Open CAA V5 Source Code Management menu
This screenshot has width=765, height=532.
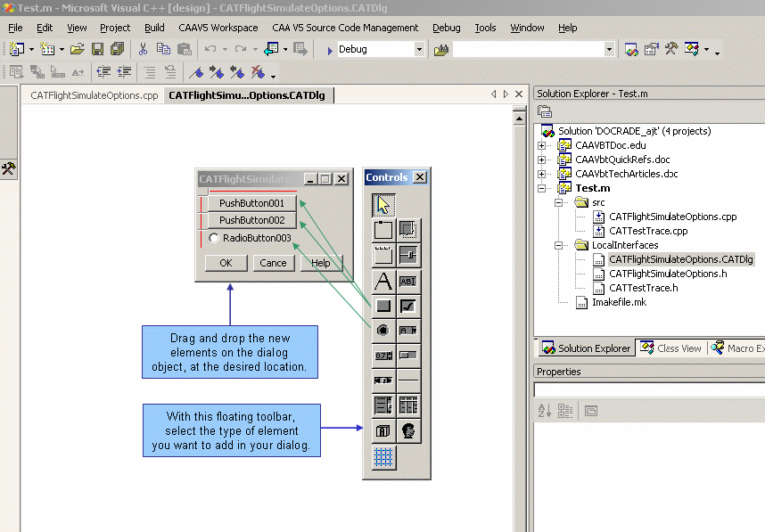(x=345, y=28)
